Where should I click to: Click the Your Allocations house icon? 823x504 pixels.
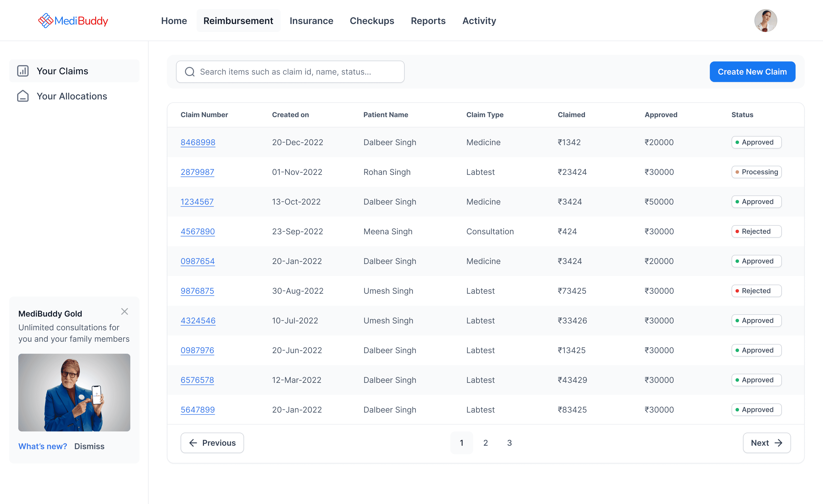point(23,96)
